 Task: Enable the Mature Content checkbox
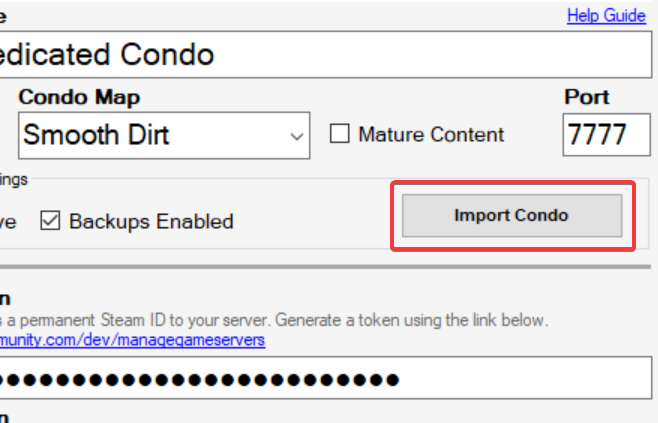(339, 134)
